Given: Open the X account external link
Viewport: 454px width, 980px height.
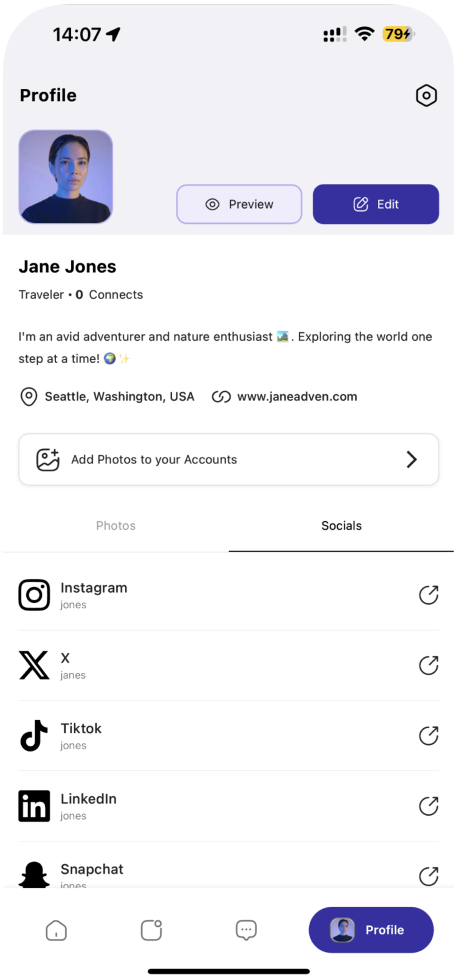Looking at the screenshot, I should [x=428, y=666].
